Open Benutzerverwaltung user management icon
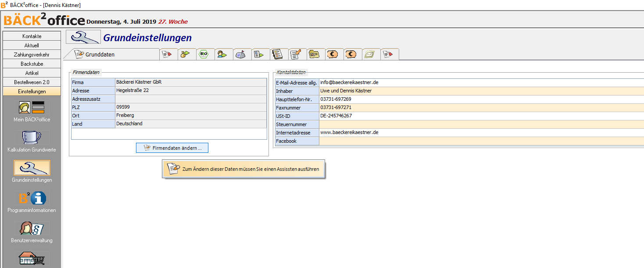The height and width of the screenshot is (268, 644). coord(32,232)
